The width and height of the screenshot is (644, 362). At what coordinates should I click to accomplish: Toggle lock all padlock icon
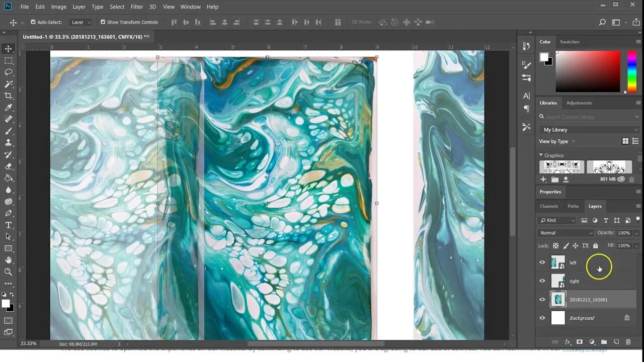point(596,246)
